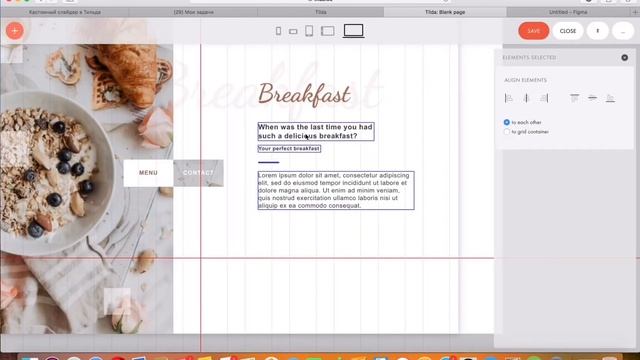
Task: Align selected elements to the right edge
Action: pos(544,98)
